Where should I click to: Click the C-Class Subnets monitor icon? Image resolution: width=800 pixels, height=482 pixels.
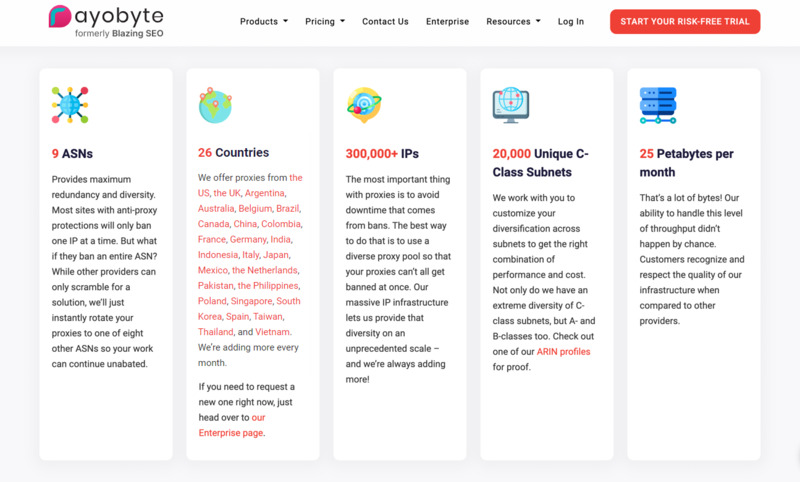coord(510,105)
